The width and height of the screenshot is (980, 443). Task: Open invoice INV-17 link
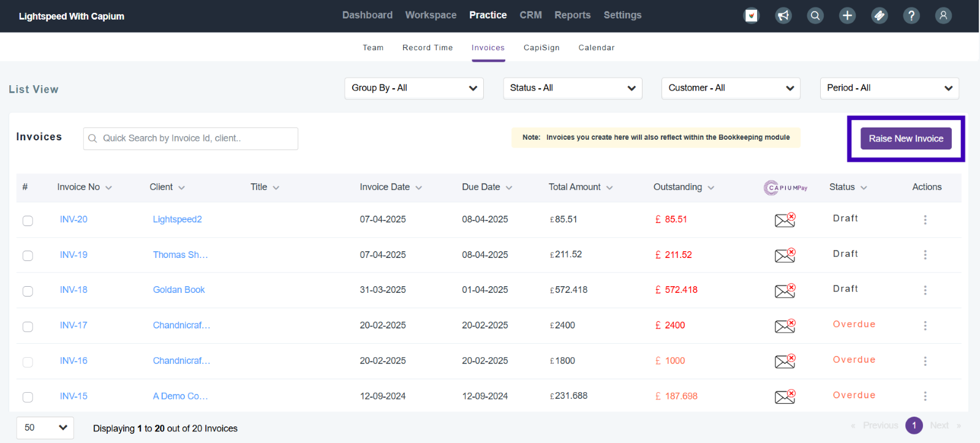[73, 325]
